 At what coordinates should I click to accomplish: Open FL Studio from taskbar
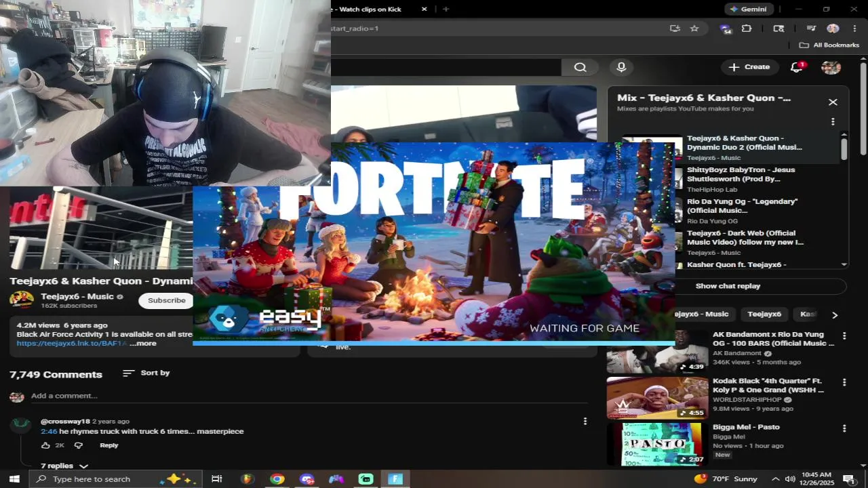tap(248, 479)
